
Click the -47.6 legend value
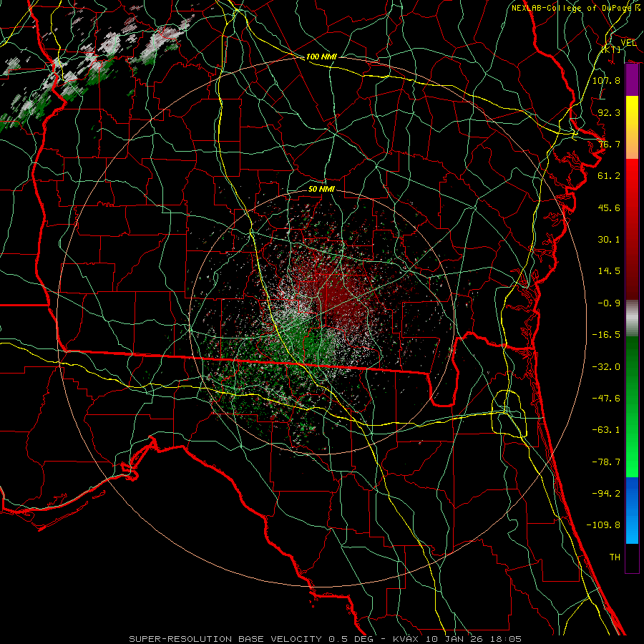click(x=606, y=399)
